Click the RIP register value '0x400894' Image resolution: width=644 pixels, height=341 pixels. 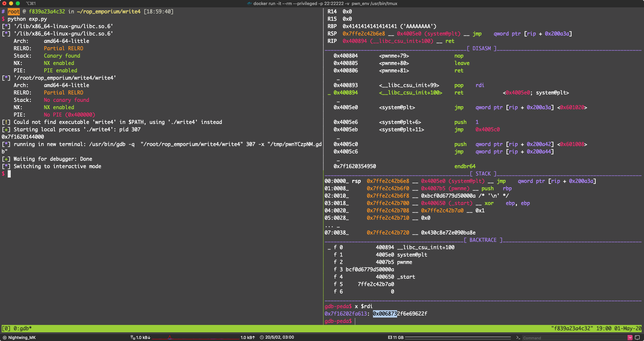click(x=355, y=41)
